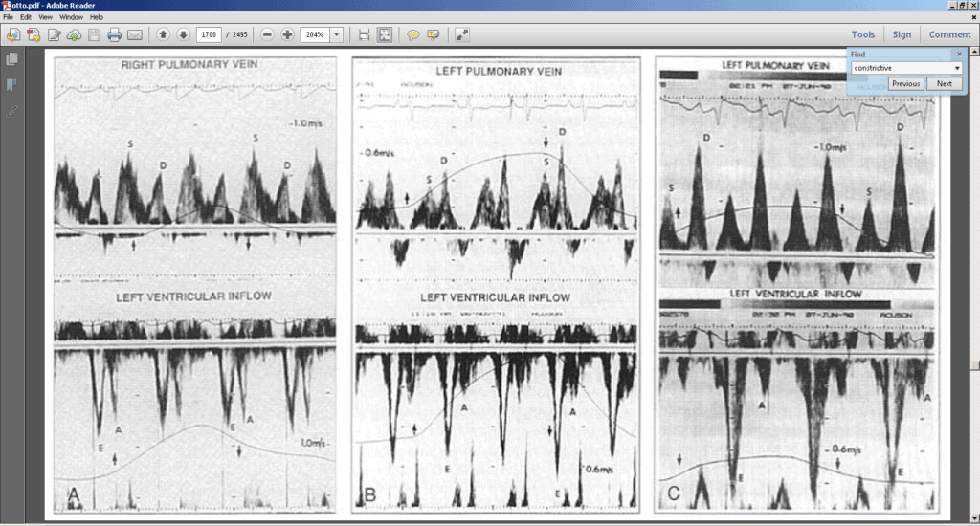Image resolution: width=980 pixels, height=526 pixels.
Task: Click the Email envelope icon
Action: 134,35
